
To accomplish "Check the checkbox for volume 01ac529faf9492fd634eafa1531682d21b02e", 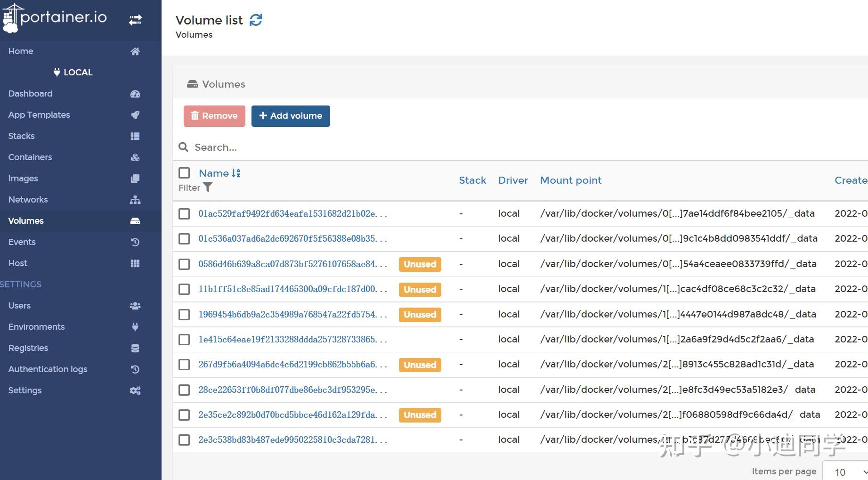I will 184,213.
